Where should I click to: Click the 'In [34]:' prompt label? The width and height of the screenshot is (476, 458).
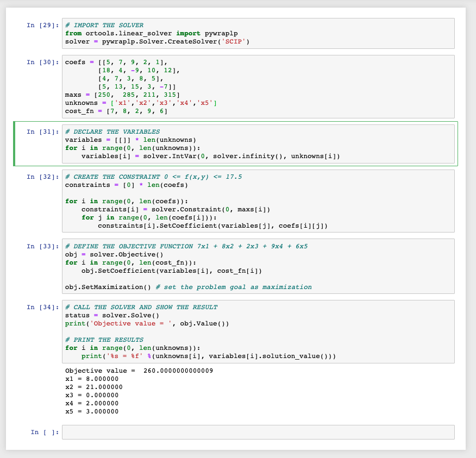click(43, 307)
